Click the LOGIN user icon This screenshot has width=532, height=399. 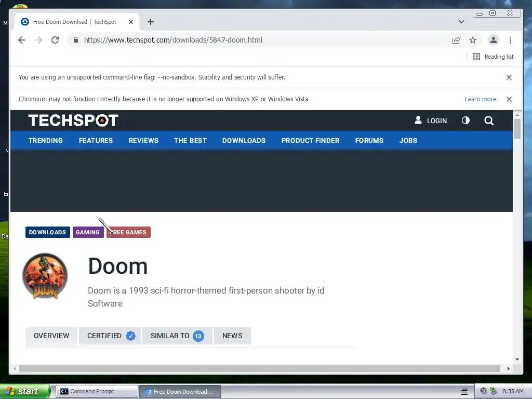pos(418,120)
